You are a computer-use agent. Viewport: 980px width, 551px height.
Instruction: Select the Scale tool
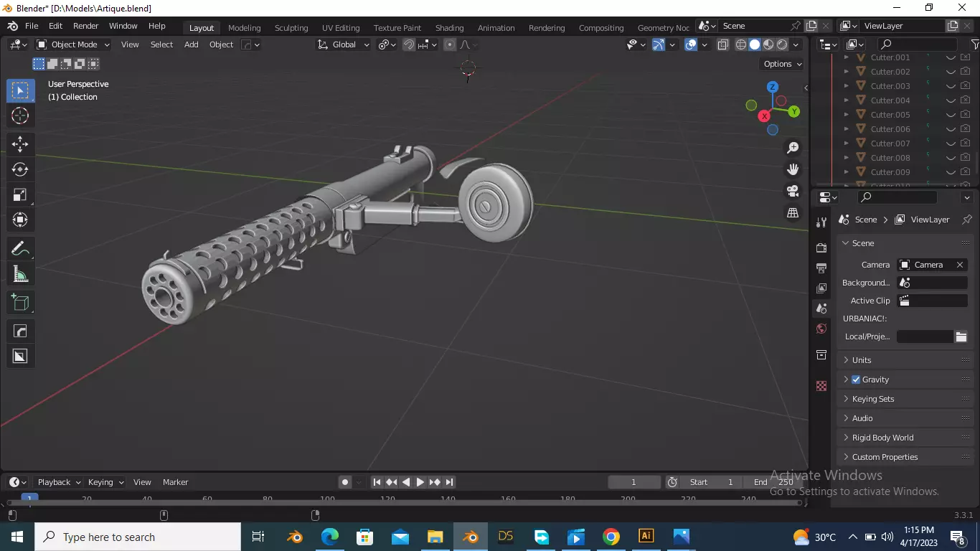(20, 194)
